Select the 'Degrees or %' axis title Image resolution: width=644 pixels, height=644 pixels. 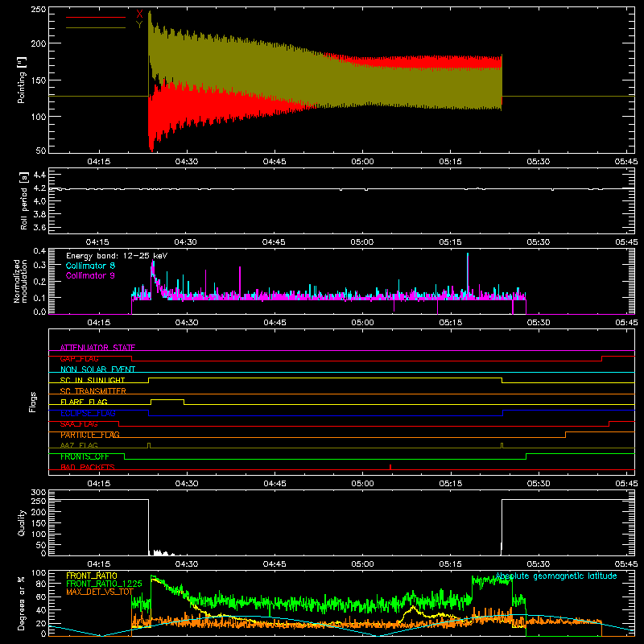click(x=22, y=604)
